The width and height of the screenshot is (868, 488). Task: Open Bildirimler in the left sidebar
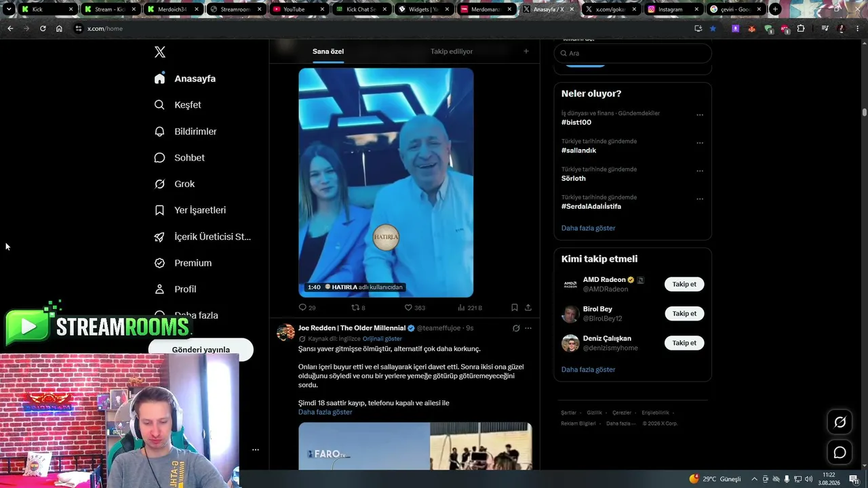point(185,131)
